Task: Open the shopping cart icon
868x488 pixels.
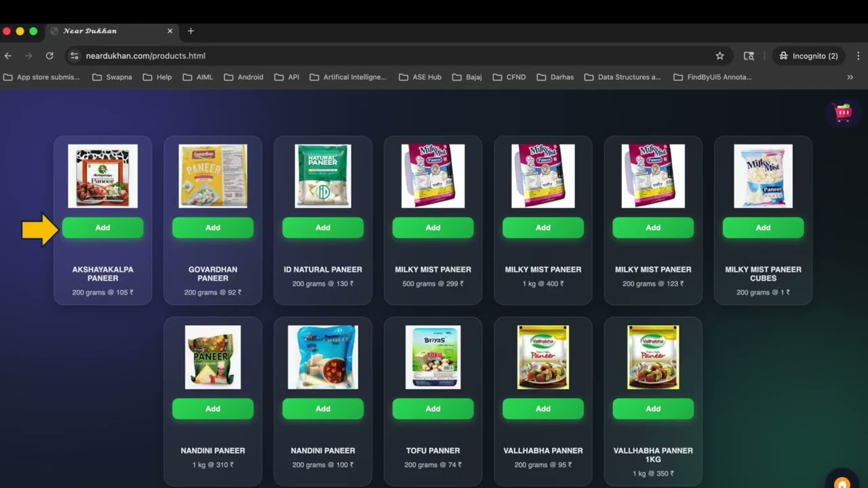Action: point(843,112)
